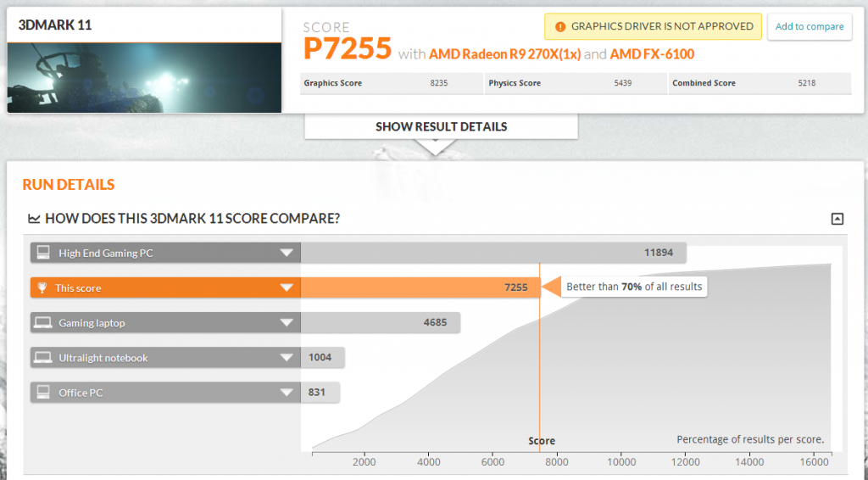The height and width of the screenshot is (480, 868).
Task: Open the AMD Radeon R9 270X(1x) link
Action: coord(505,54)
